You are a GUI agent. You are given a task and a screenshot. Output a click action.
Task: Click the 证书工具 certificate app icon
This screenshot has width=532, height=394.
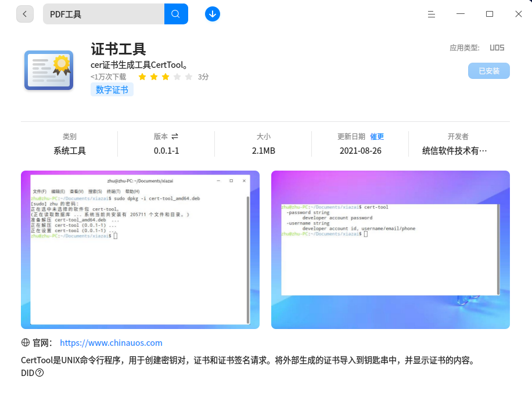pos(48,70)
